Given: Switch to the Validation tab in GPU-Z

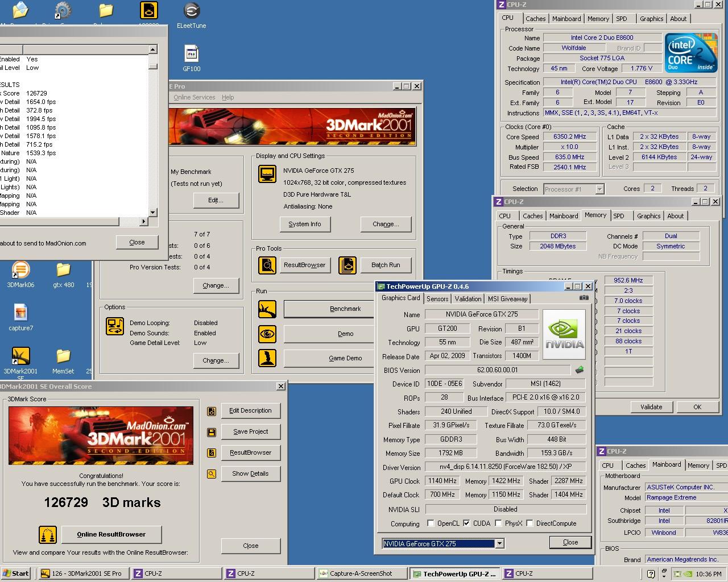Looking at the screenshot, I should (468, 299).
